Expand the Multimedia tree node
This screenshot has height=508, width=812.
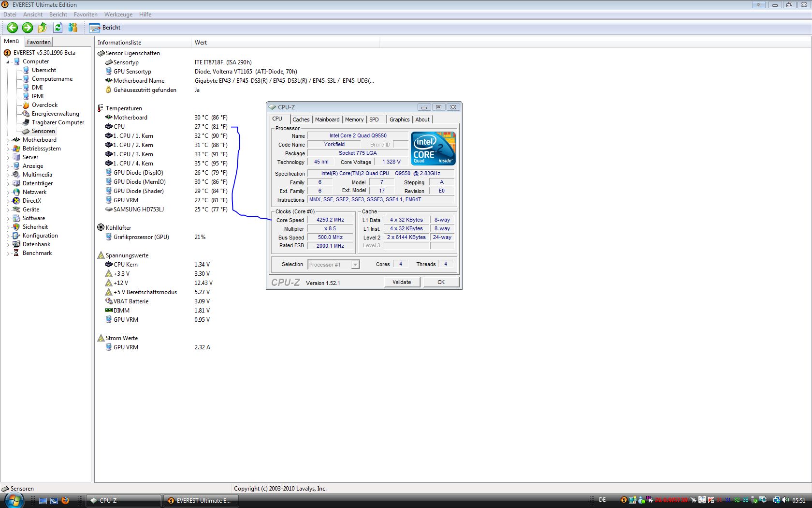[x=8, y=175]
